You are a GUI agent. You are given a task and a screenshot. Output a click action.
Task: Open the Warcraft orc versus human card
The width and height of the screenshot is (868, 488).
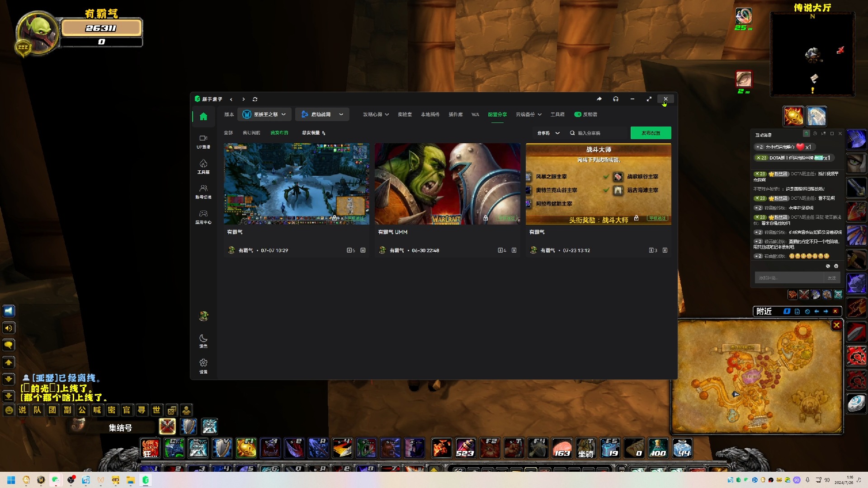pyautogui.click(x=447, y=184)
